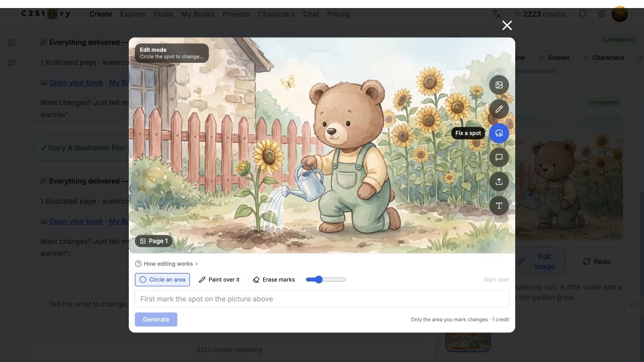Open Projects in top navigation
Image resolution: width=644 pixels, height=362 pixels.
236,14
